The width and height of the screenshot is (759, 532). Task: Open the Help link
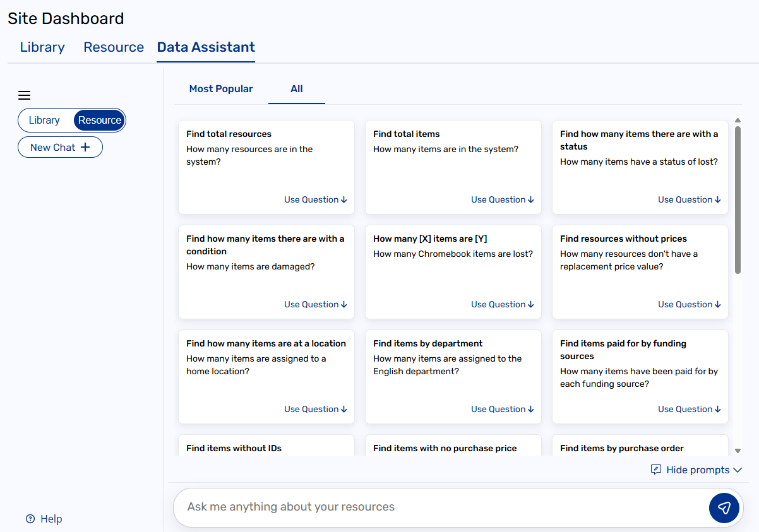pos(44,519)
